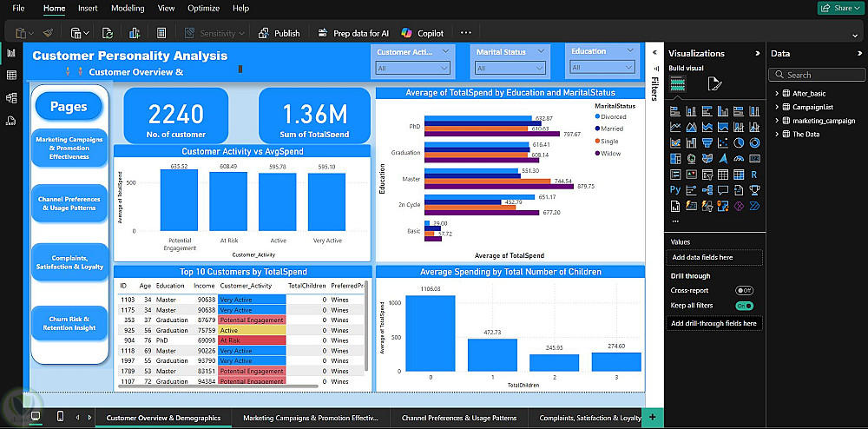
Task: Expand the After_basic table
Action: tap(777, 93)
